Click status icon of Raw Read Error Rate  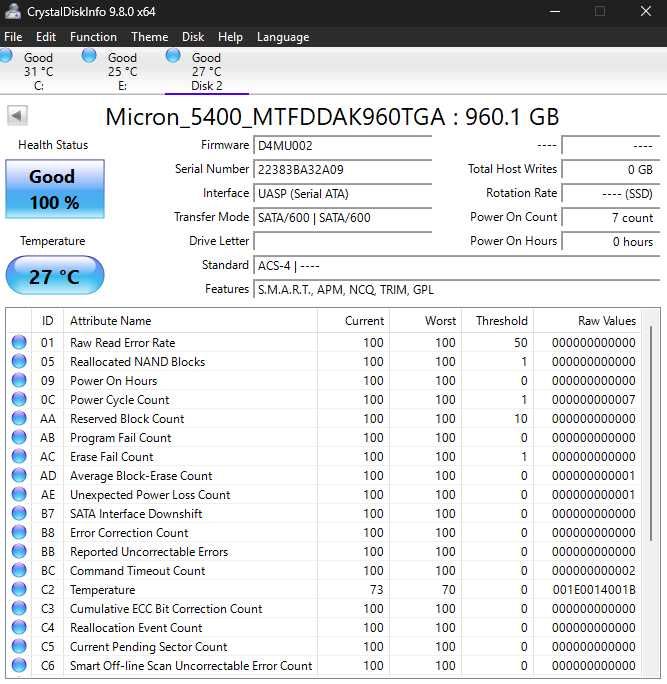click(19, 342)
